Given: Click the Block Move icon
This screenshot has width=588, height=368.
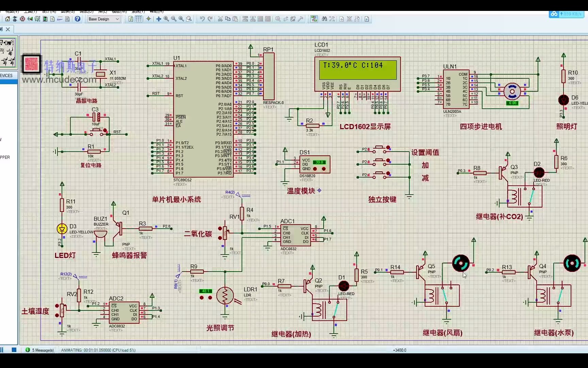Looking at the screenshot, I should coord(253,19).
